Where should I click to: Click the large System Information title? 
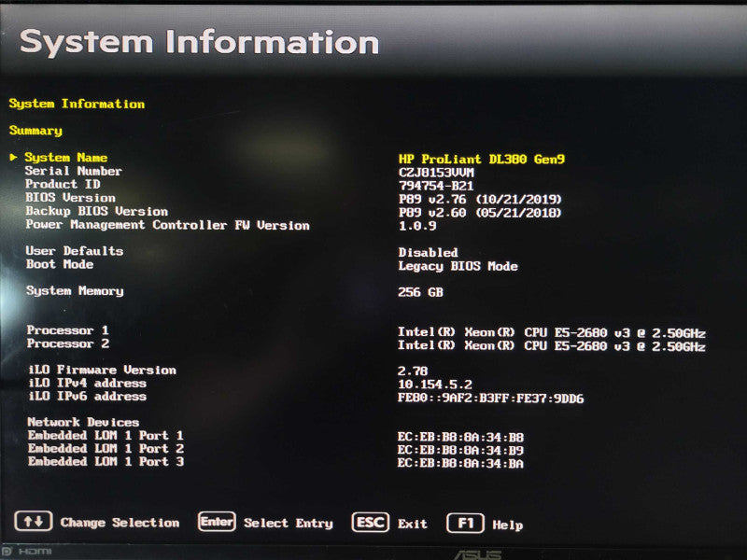199,43
